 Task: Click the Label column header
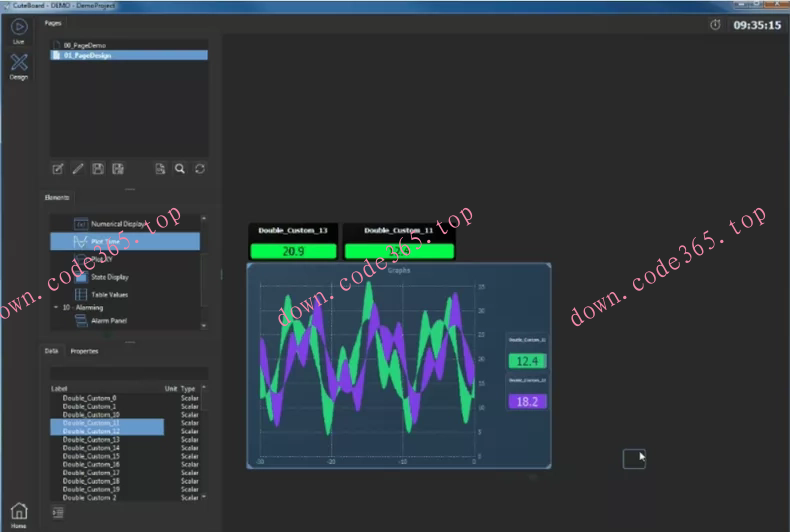pos(59,388)
